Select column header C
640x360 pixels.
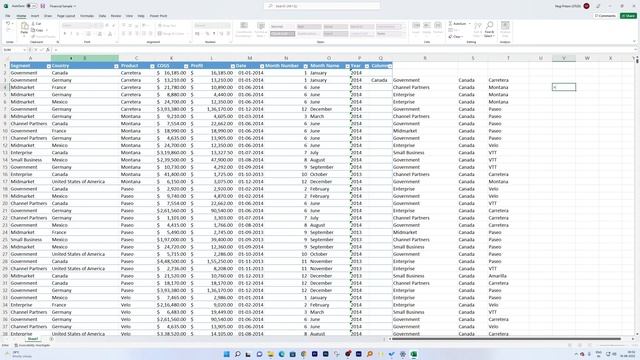[136, 58]
